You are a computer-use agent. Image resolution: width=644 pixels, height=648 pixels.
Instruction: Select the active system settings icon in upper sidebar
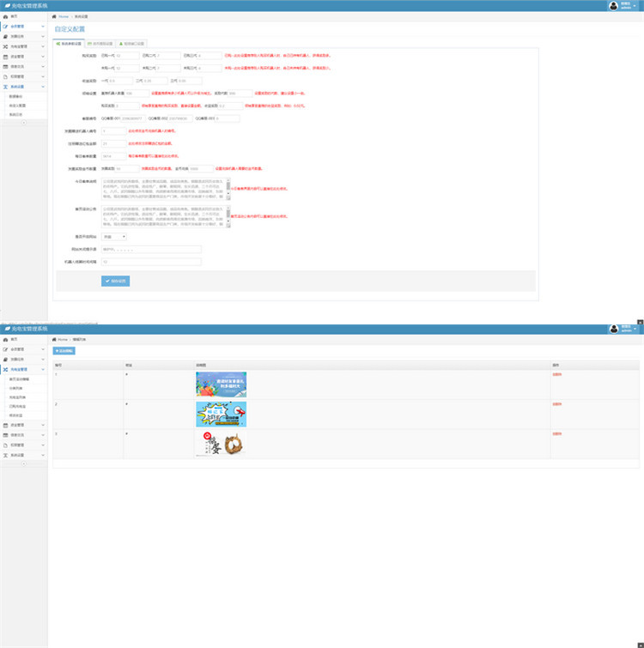5,87
